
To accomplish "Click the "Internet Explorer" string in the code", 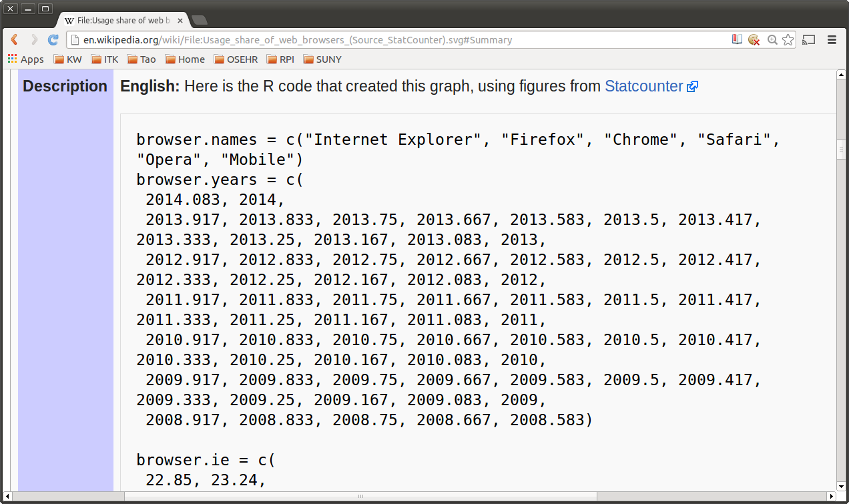I will pyautogui.click(x=398, y=140).
